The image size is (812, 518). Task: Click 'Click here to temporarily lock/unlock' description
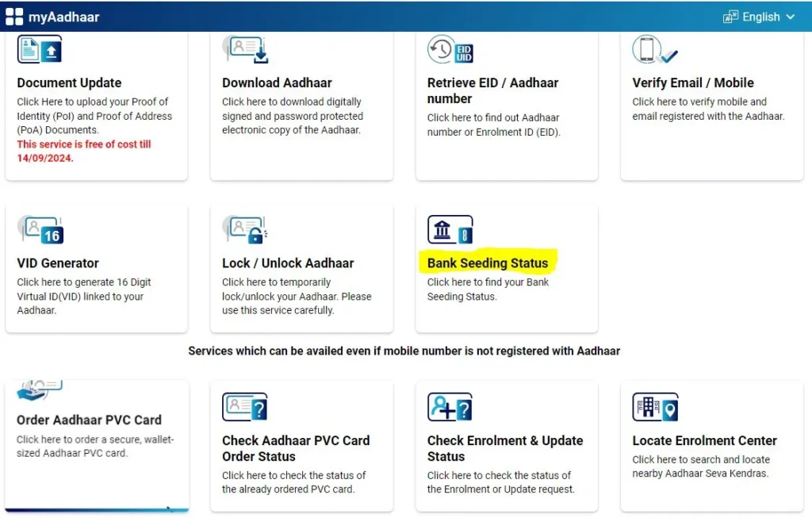click(297, 297)
